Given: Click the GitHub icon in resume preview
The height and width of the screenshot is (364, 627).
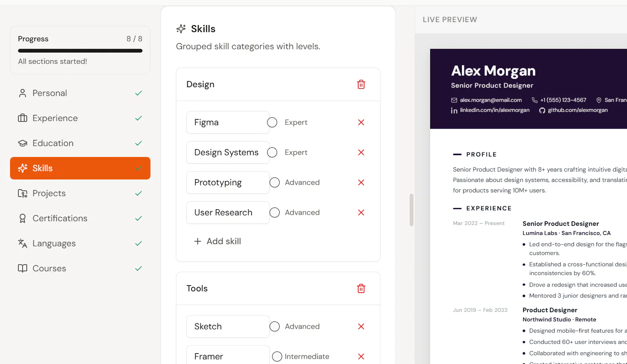Looking at the screenshot, I should click(x=542, y=110).
